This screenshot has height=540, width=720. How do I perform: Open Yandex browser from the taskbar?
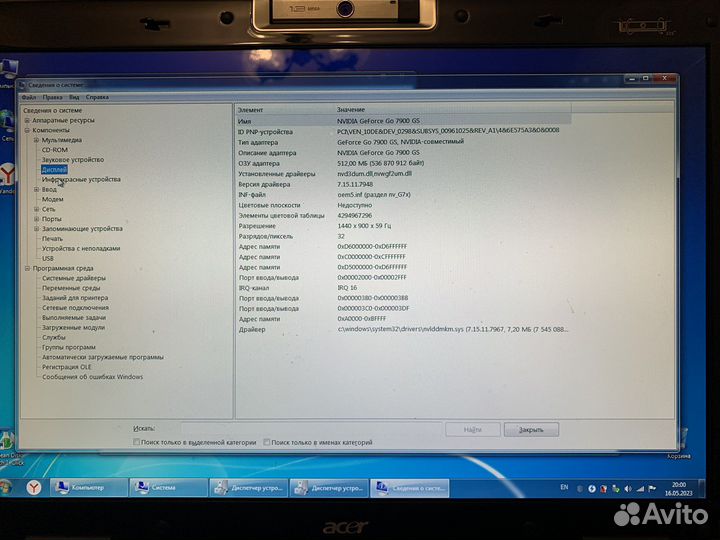point(33,487)
